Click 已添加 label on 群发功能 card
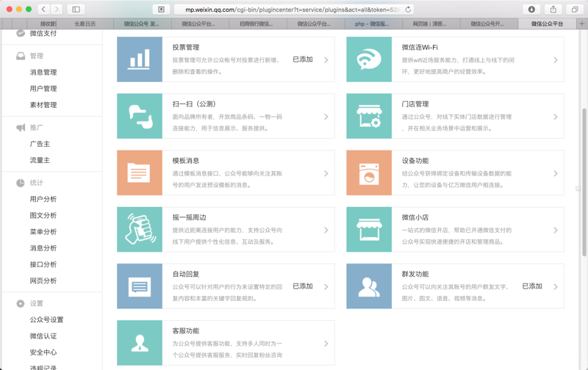Screen dimensions: 588x370 click(x=532, y=286)
